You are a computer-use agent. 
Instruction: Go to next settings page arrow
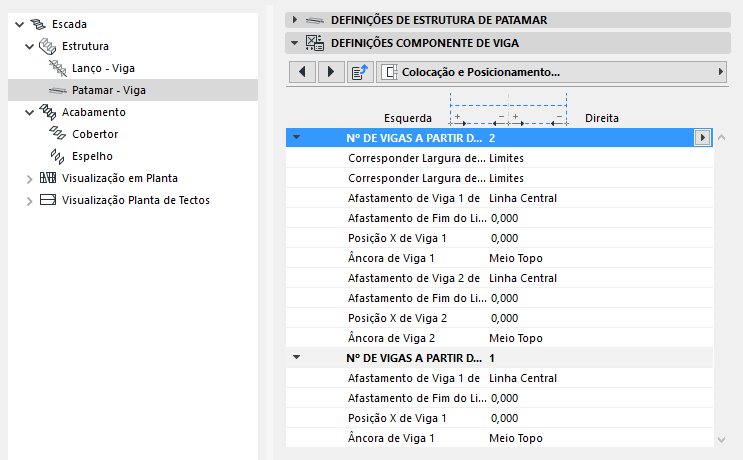point(331,72)
